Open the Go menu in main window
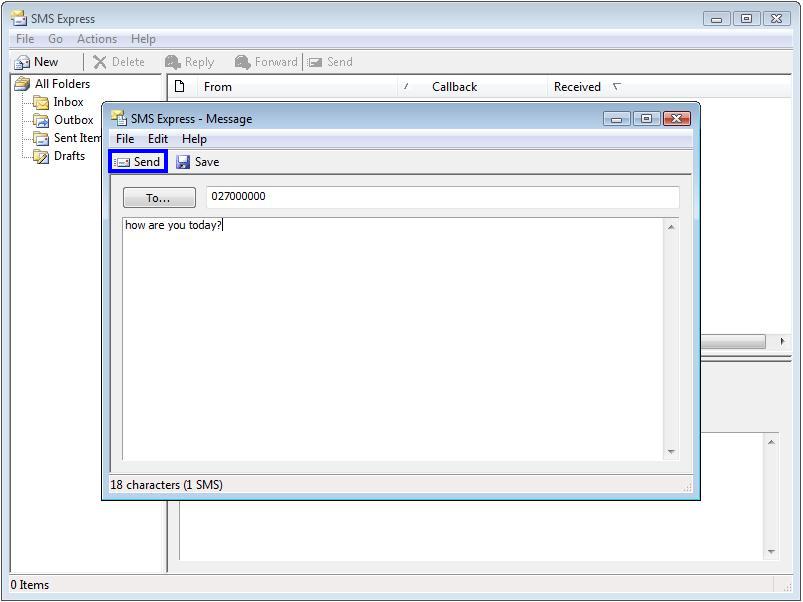Image resolution: width=803 pixels, height=602 pixels. (x=55, y=39)
